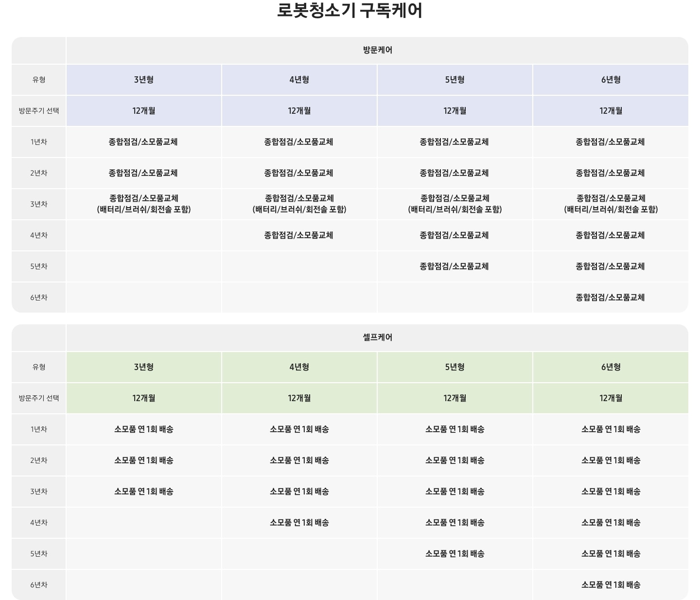Click 방문케어 3년형 3년차 cell with 배터리/브러쉬/회전솔 포함
Screen dimensions: 700x600
[x=144, y=204]
